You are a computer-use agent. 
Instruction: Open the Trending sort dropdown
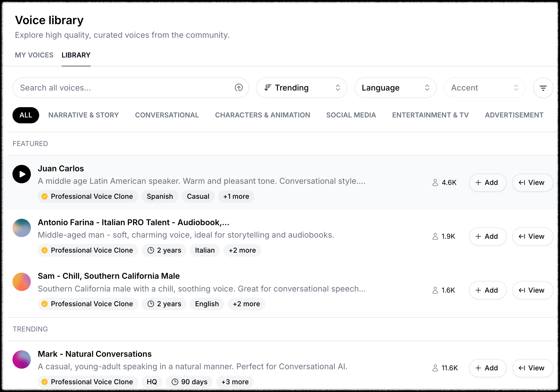(x=301, y=88)
